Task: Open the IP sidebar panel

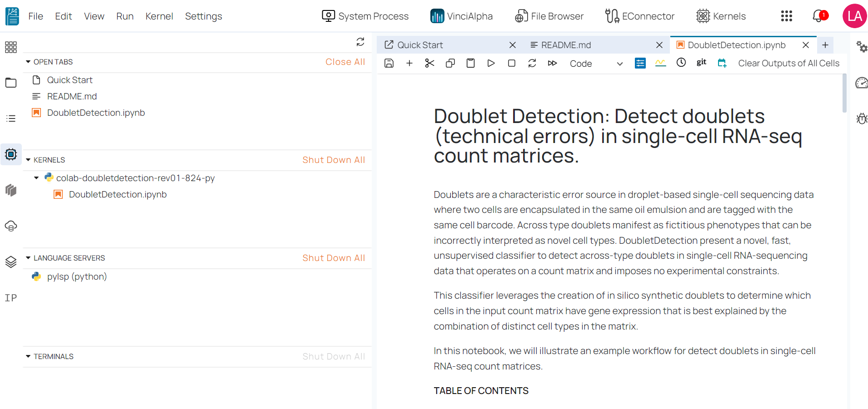Action: pos(11,298)
